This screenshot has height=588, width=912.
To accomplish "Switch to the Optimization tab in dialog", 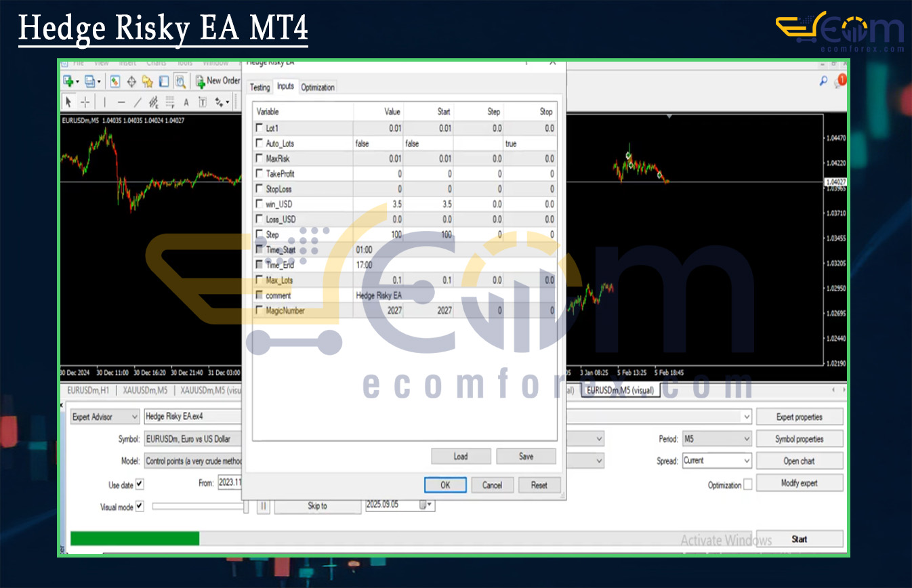I will (318, 87).
